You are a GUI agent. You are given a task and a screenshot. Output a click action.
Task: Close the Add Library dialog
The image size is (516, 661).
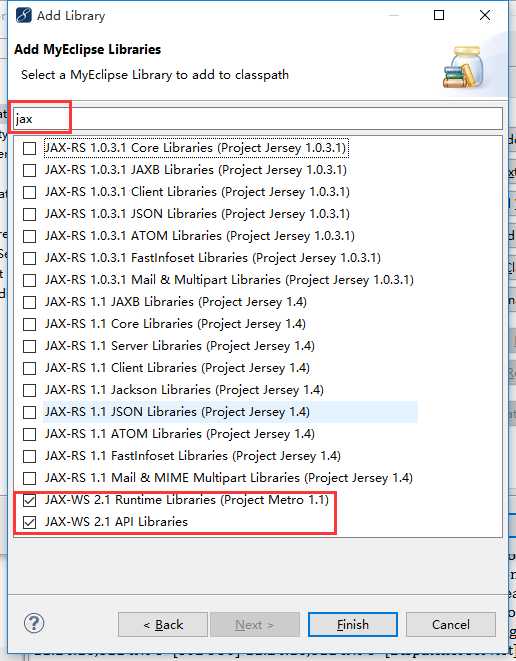(485, 15)
